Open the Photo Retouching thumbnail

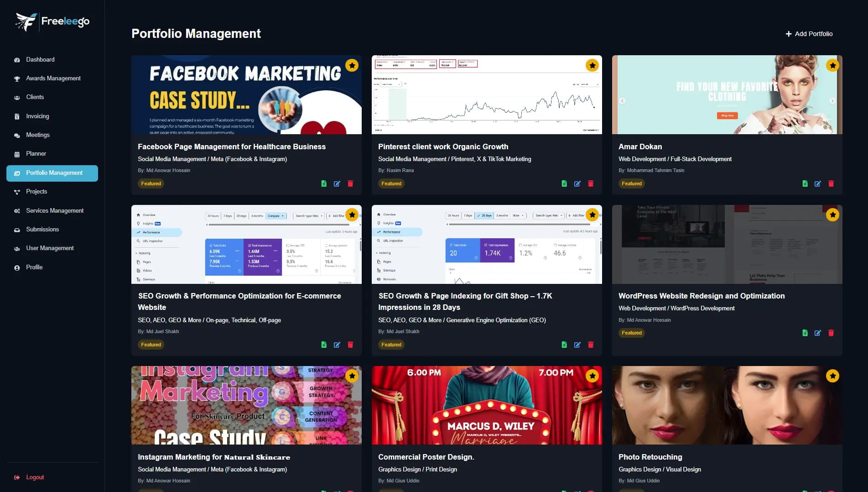727,405
